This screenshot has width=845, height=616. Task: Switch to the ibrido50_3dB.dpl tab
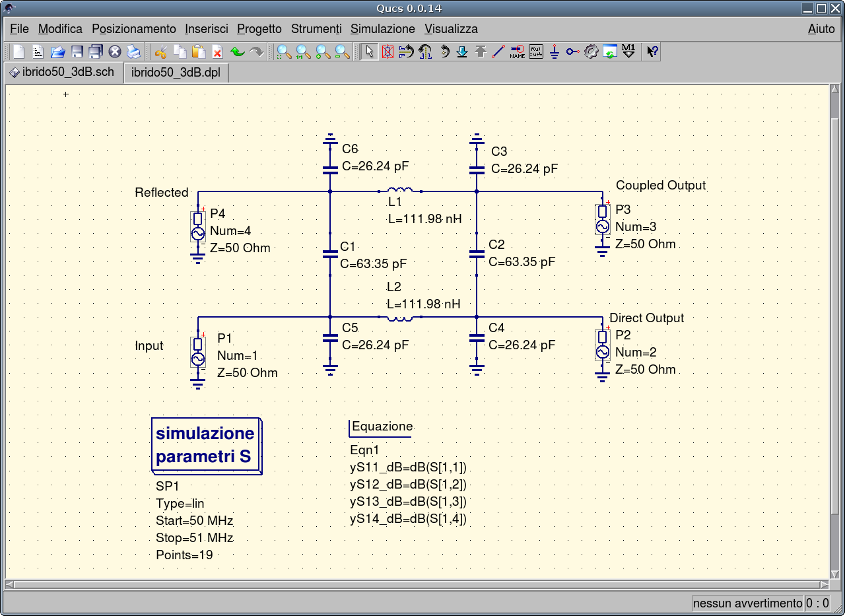[x=176, y=73]
